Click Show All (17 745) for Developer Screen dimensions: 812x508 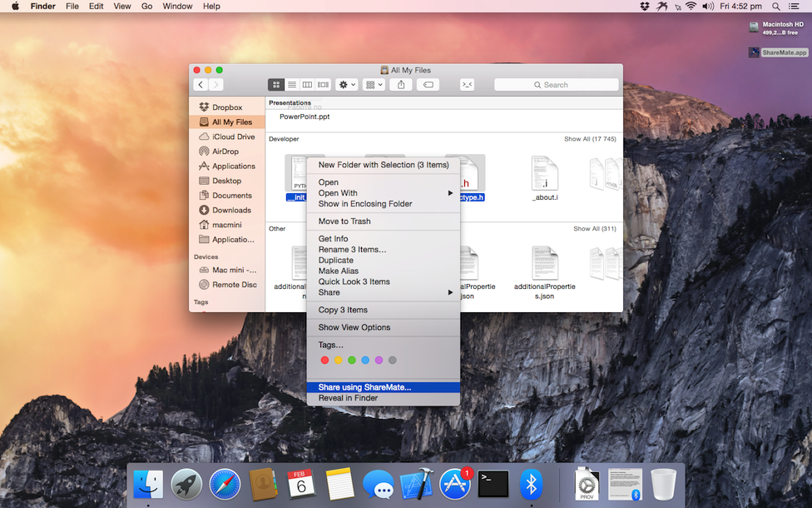(x=590, y=139)
